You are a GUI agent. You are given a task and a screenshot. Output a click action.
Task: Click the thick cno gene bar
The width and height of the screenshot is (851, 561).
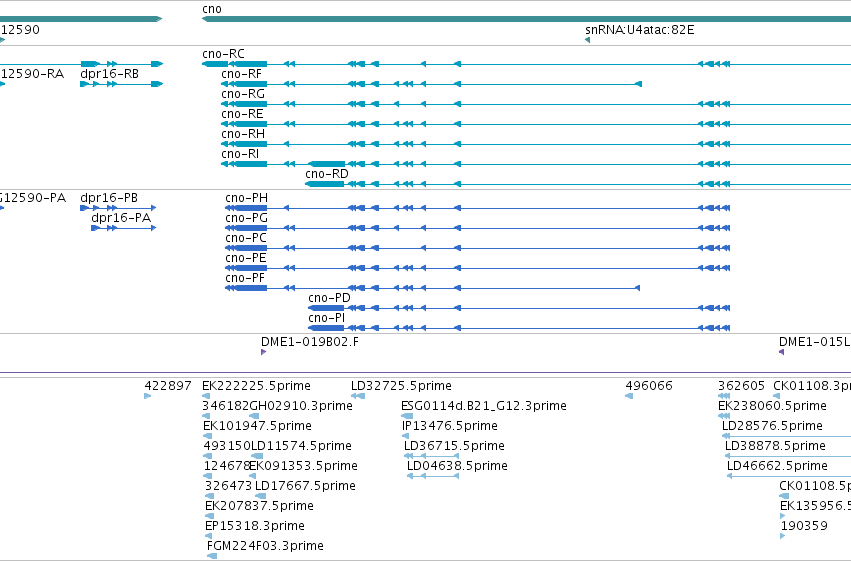coord(526,19)
